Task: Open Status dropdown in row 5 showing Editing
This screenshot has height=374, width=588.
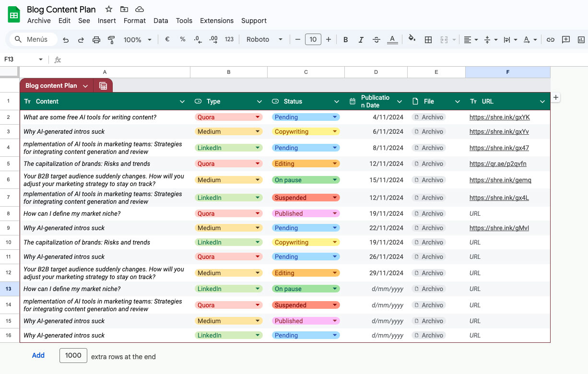Action: (x=306, y=164)
